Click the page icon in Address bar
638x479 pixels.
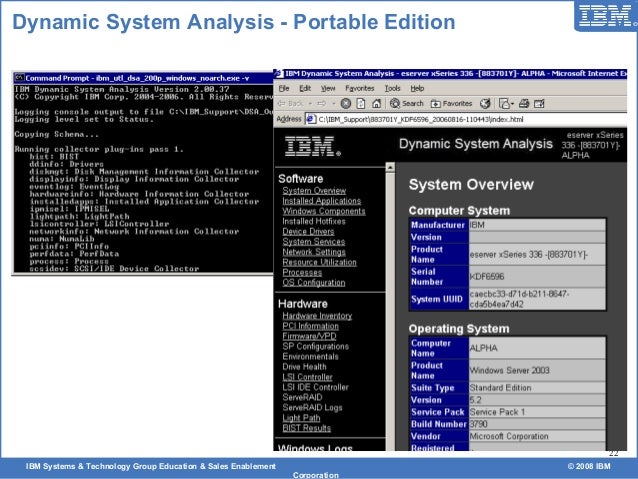[311, 119]
